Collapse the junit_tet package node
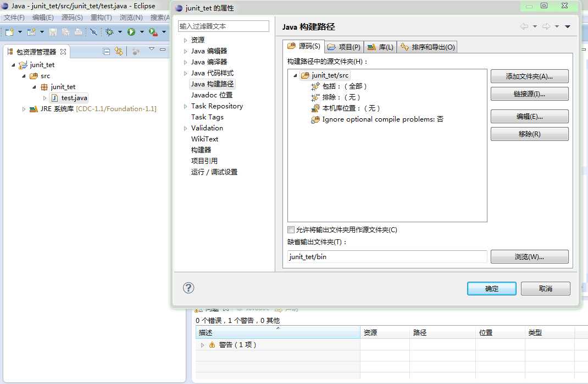This screenshot has width=588, height=384. pyautogui.click(x=35, y=87)
